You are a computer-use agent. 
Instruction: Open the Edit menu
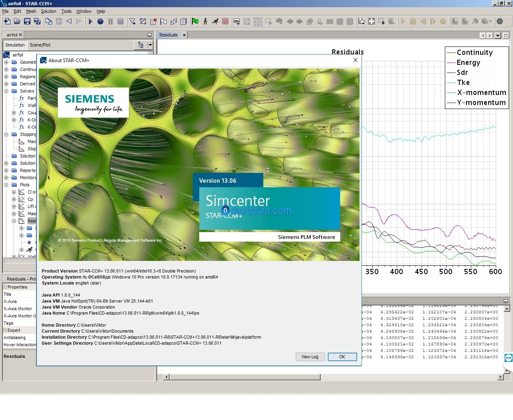tap(17, 11)
